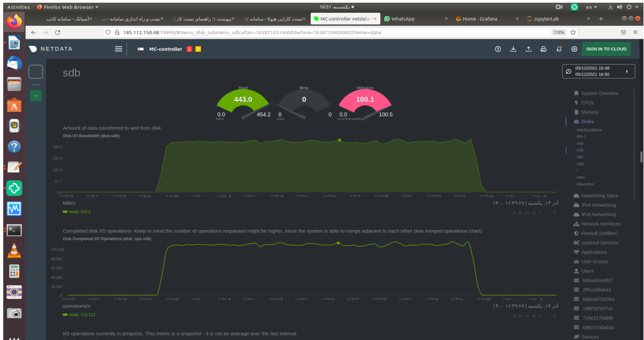The width and height of the screenshot is (644, 340).
Task: Bookmark page with star icon in address bar
Action: pos(573,32)
